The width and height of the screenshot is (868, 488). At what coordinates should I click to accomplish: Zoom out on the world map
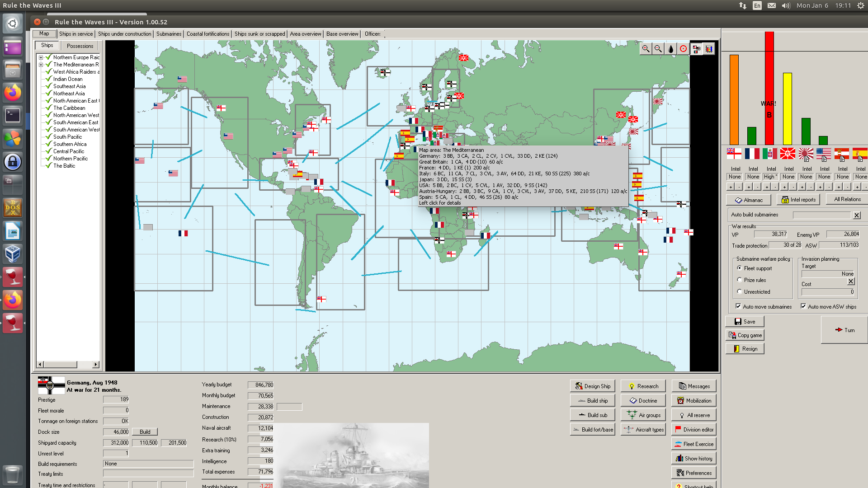pyautogui.click(x=658, y=49)
